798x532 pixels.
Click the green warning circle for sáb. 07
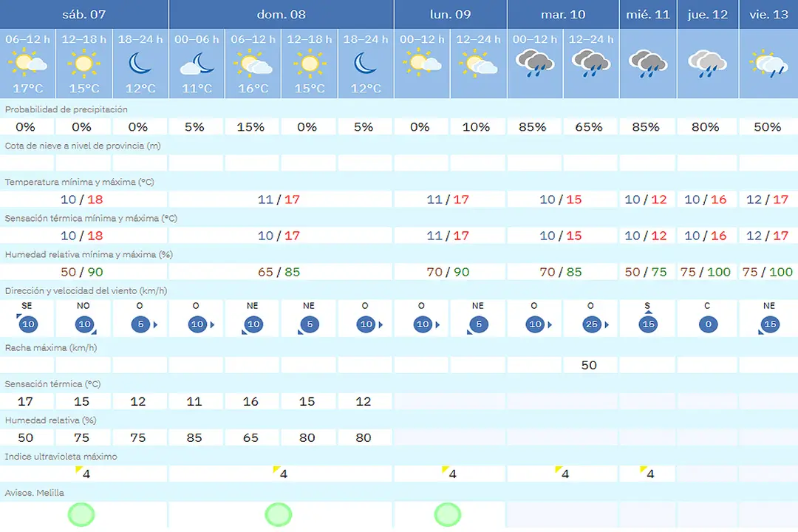[81, 515]
